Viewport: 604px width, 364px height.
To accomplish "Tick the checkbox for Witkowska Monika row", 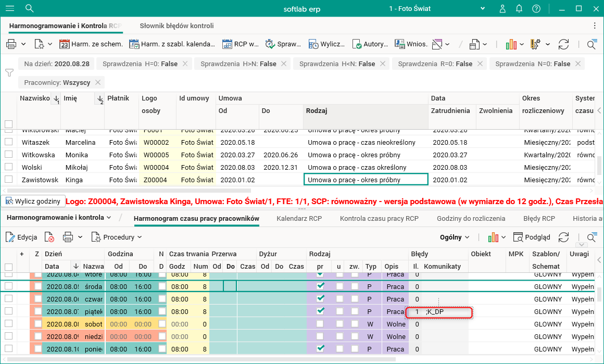I will pyautogui.click(x=8, y=155).
